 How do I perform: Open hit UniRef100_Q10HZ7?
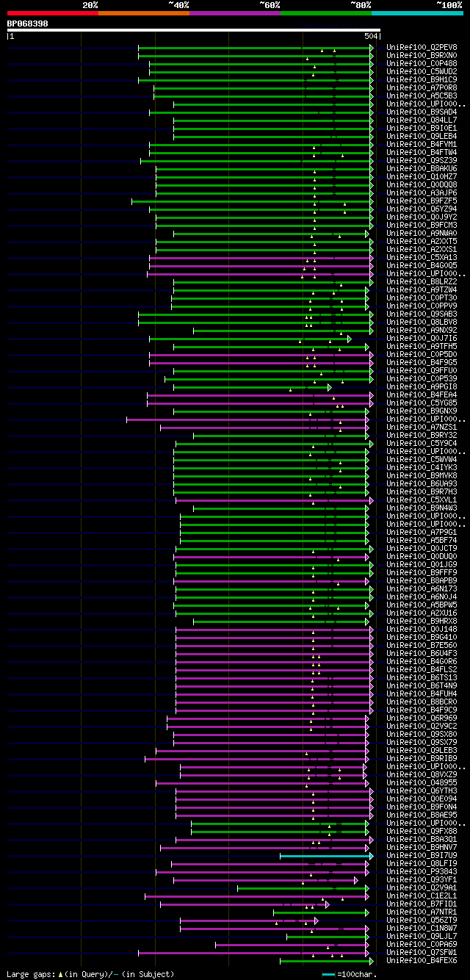click(422, 176)
